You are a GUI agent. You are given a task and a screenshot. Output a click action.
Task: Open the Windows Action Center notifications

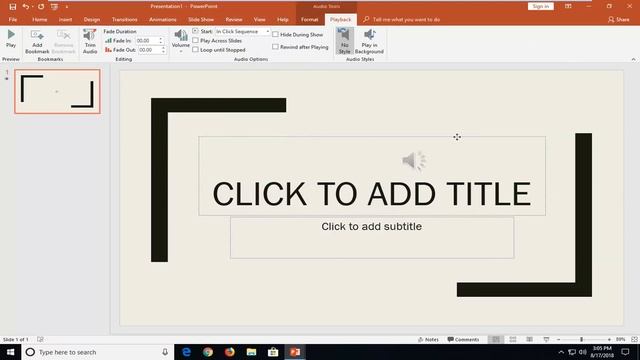coord(625,352)
